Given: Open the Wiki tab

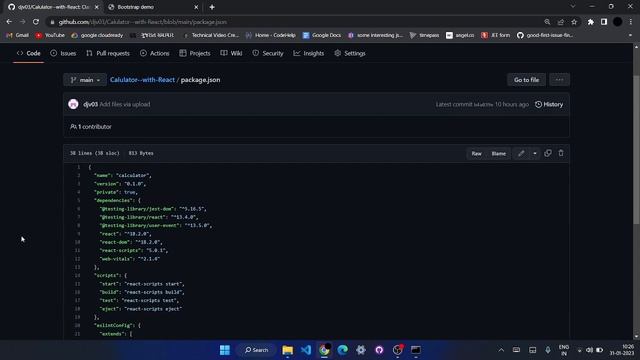Looking at the screenshot, I should [x=231, y=53].
